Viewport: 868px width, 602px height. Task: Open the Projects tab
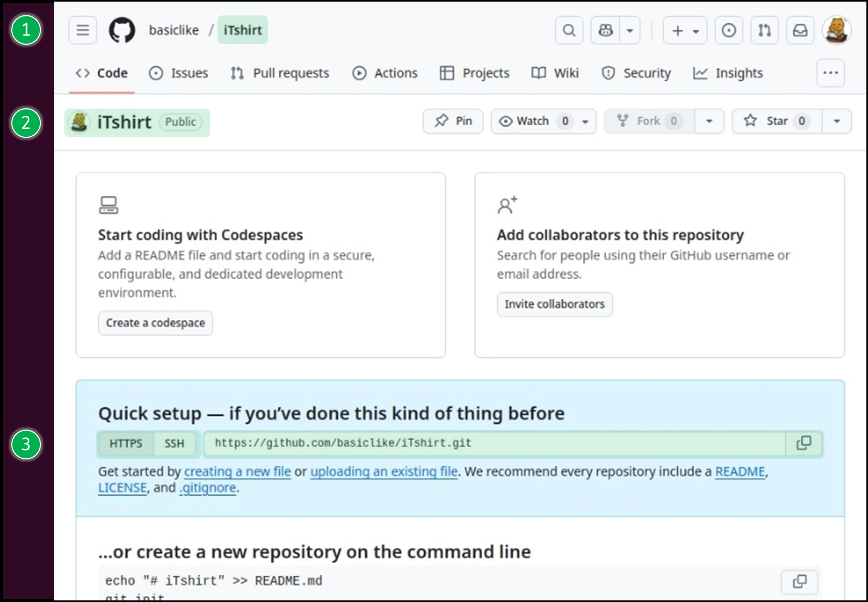point(474,73)
